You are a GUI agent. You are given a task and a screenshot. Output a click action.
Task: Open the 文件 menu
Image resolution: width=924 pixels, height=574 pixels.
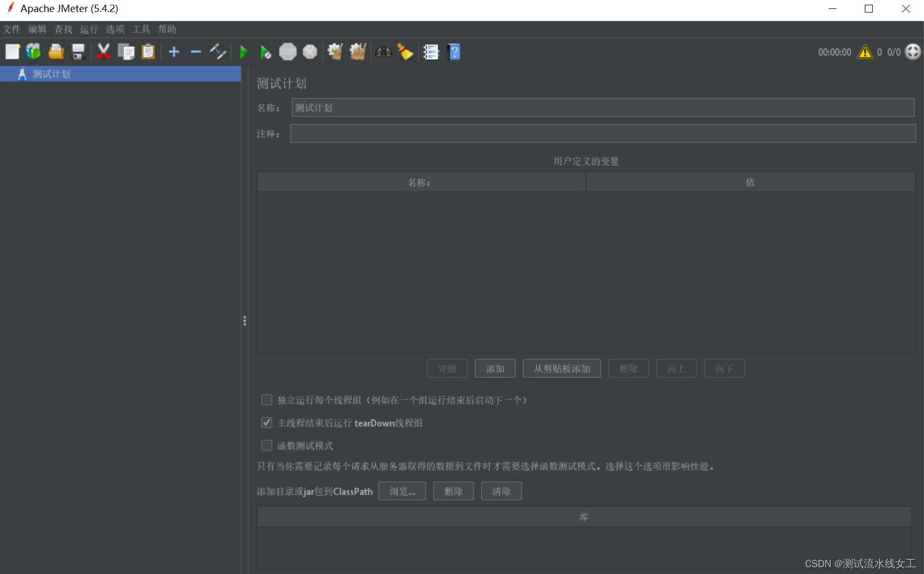click(11, 29)
